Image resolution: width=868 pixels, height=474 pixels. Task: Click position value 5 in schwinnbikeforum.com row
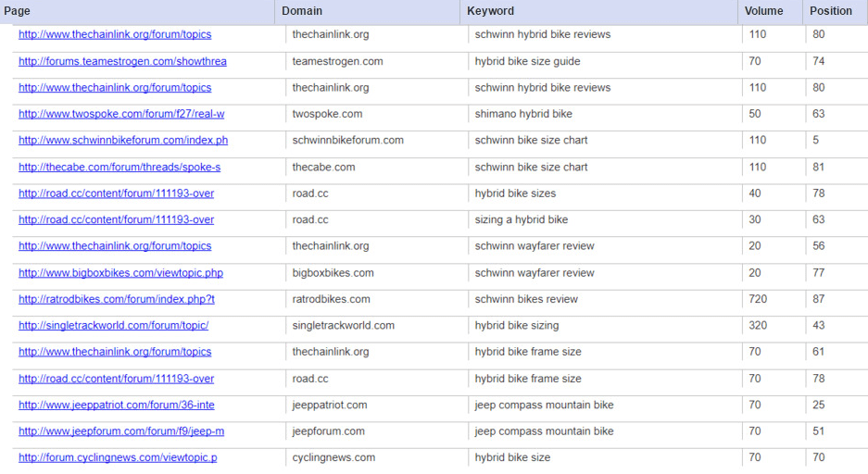pos(815,141)
